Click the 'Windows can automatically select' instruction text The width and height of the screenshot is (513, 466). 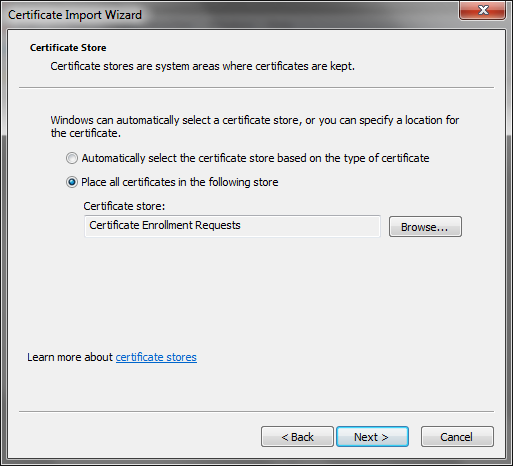[x=255, y=127]
